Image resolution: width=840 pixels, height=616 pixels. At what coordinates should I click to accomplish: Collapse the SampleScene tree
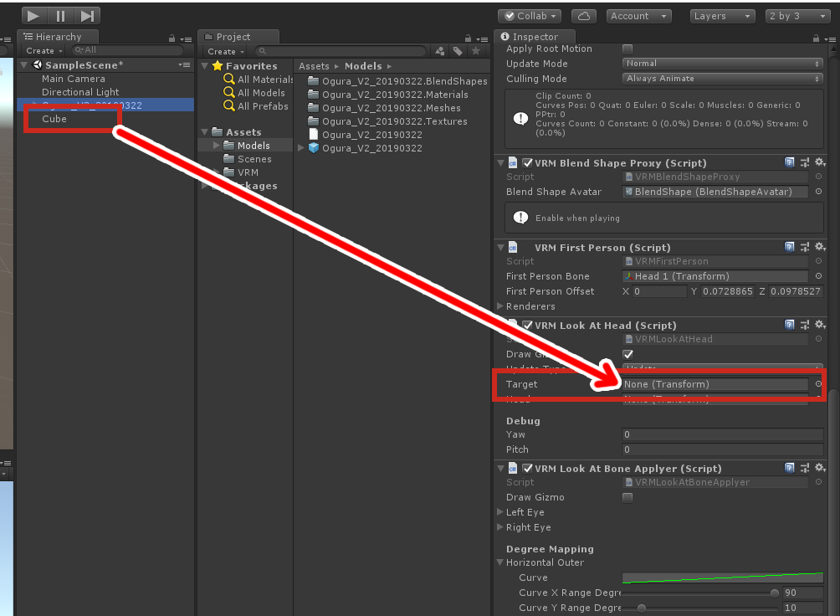click(x=23, y=65)
